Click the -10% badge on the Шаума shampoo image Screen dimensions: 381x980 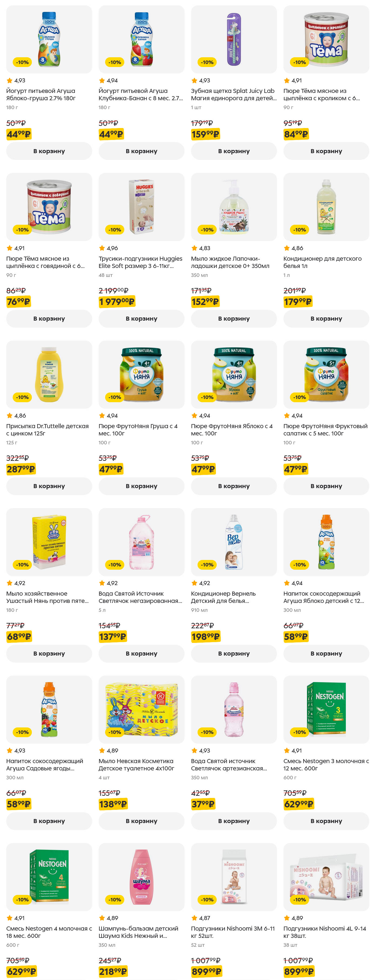pyautogui.click(x=115, y=899)
